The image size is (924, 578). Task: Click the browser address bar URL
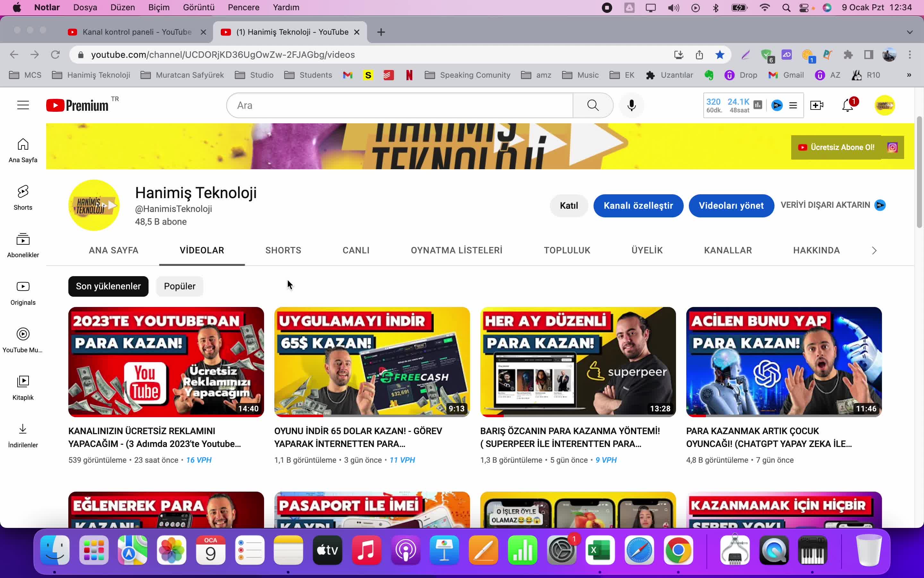coord(223,55)
